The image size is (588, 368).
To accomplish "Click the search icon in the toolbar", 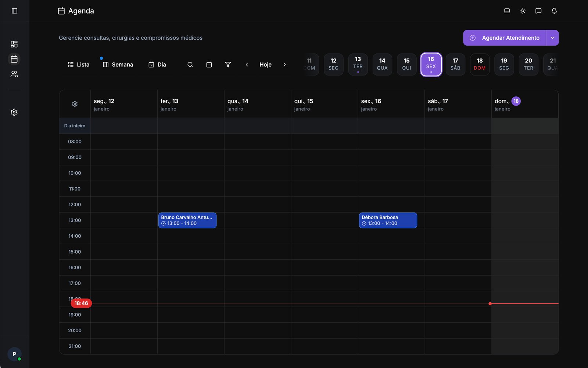I will 190,64.
